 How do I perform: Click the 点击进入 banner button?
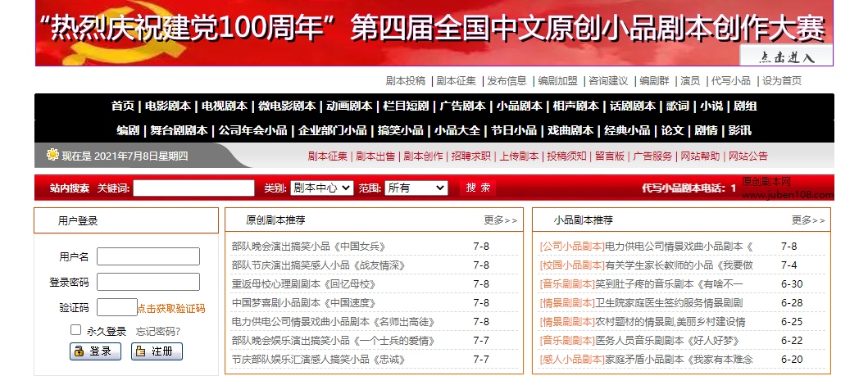pyautogui.click(x=786, y=57)
